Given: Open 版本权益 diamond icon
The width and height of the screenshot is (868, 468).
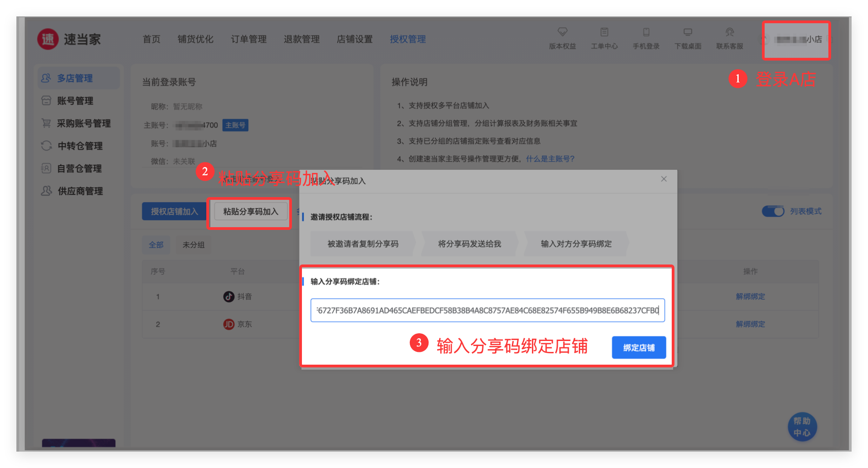Looking at the screenshot, I should coord(562,32).
